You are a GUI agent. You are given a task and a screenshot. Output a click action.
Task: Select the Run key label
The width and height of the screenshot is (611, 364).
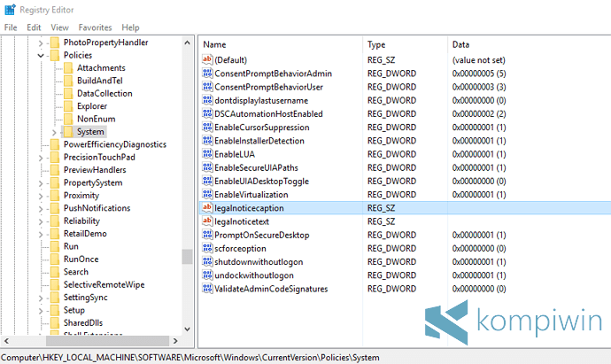click(x=71, y=246)
